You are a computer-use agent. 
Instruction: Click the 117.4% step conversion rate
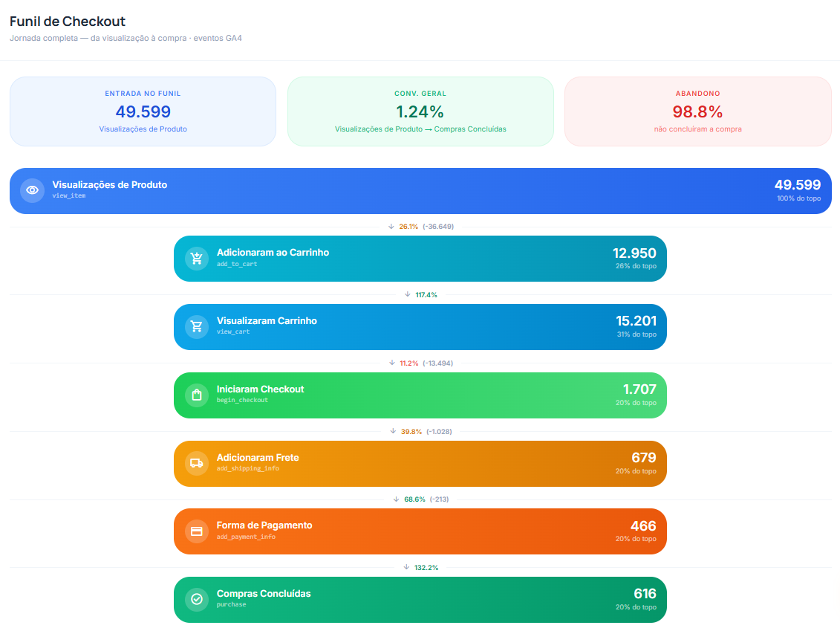[426, 295]
